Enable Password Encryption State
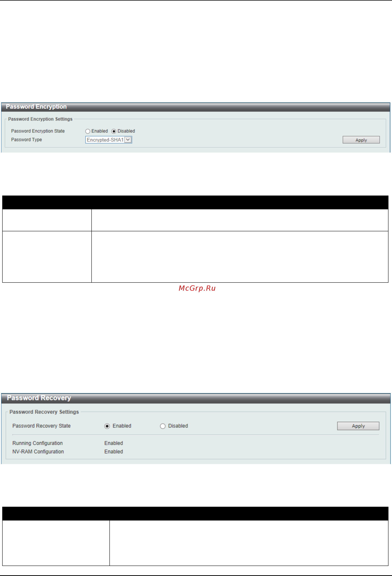This screenshot has width=392, height=576. click(x=87, y=131)
